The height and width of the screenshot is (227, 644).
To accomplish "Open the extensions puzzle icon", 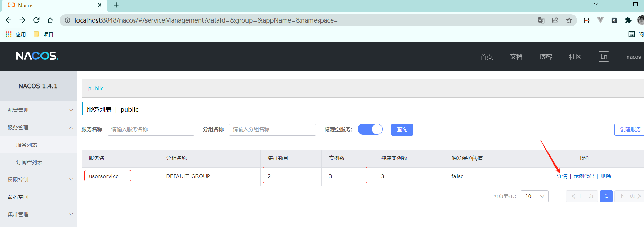I will click(x=628, y=20).
